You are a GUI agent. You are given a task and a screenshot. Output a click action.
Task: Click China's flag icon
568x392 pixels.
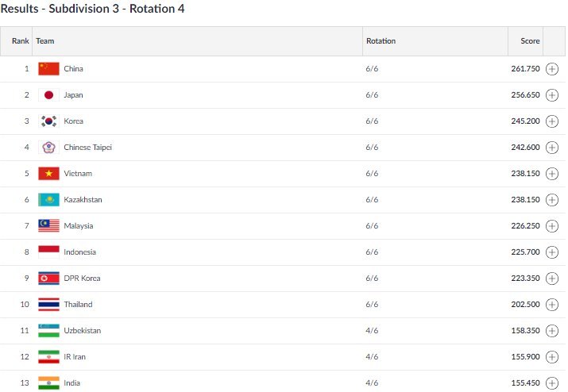[x=48, y=69]
